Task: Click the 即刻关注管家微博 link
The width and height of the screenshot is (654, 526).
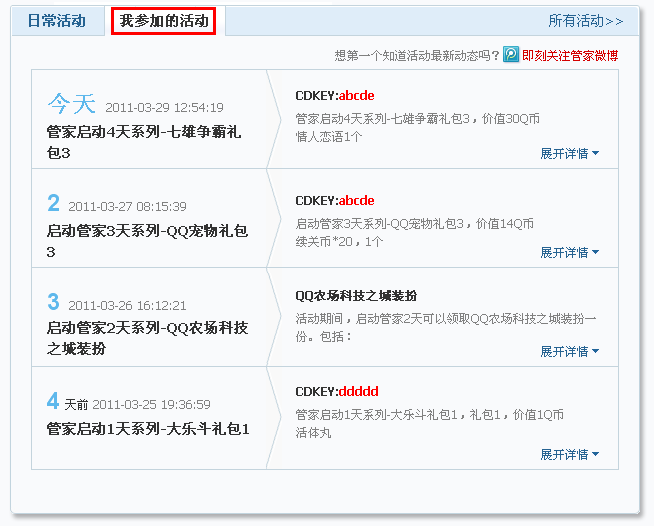Action: 570,55
